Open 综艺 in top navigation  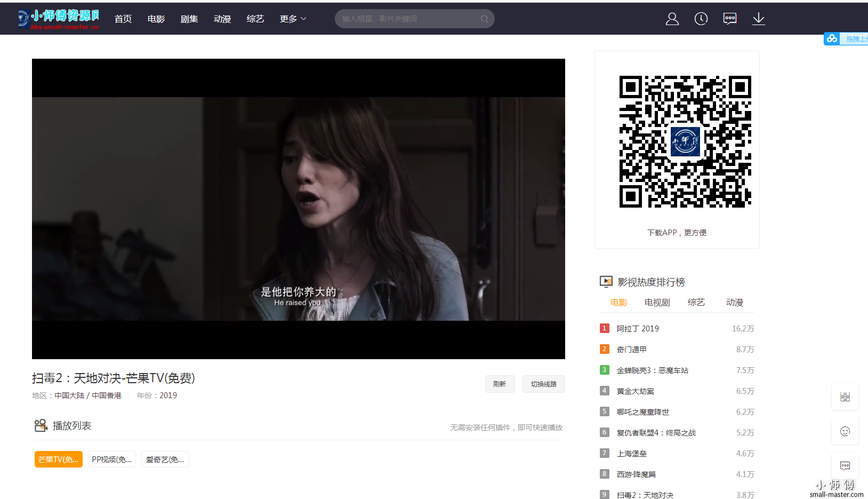tap(255, 19)
